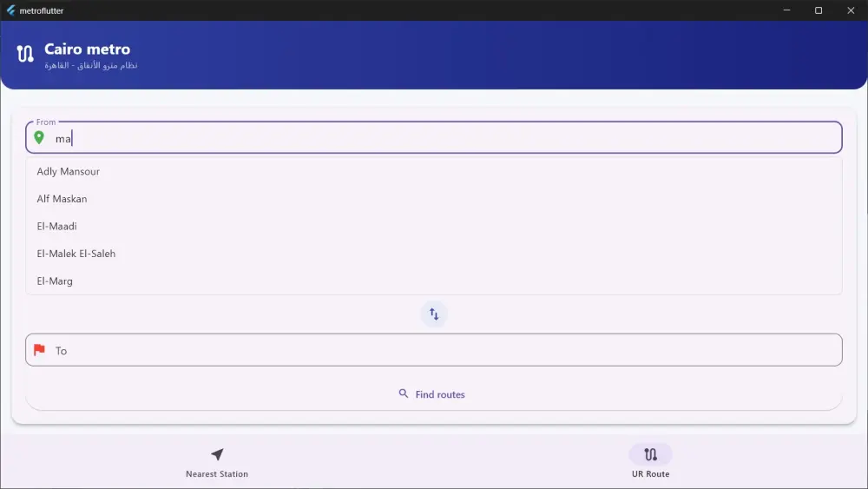The width and height of the screenshot is (868, 489).
Task: Switch to the UR Route tab
Action: point(650,462)
